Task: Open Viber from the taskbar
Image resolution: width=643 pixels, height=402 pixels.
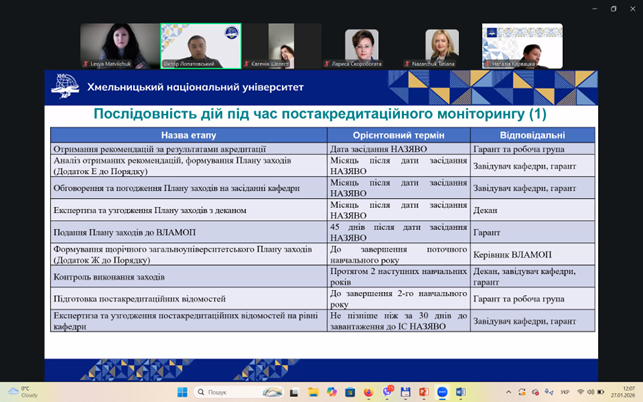Action: (387, 392)
